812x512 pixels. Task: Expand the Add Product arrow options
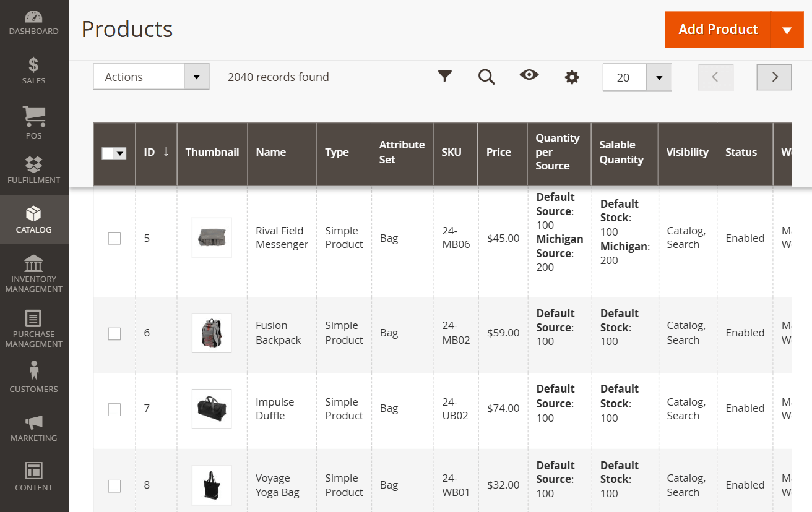[787, 30]
